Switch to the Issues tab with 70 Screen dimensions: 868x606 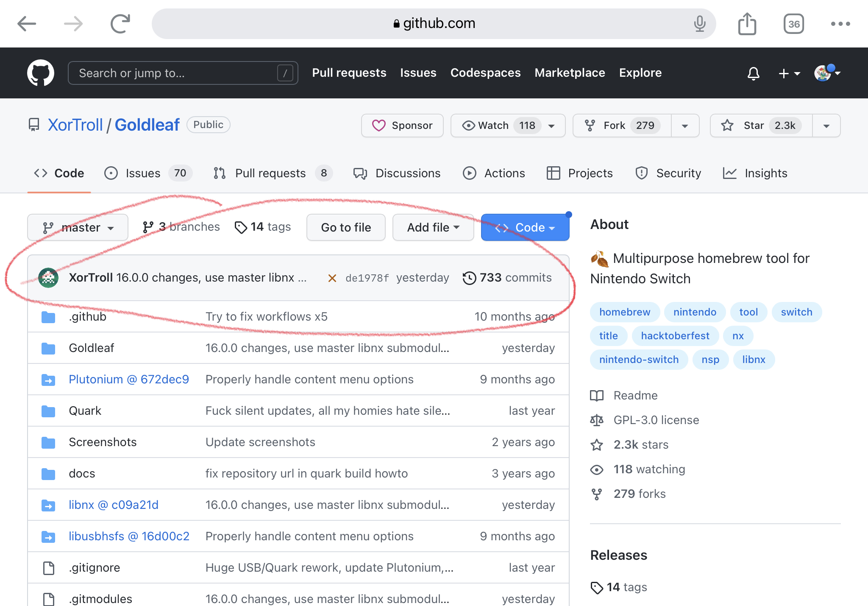point(148,173)
